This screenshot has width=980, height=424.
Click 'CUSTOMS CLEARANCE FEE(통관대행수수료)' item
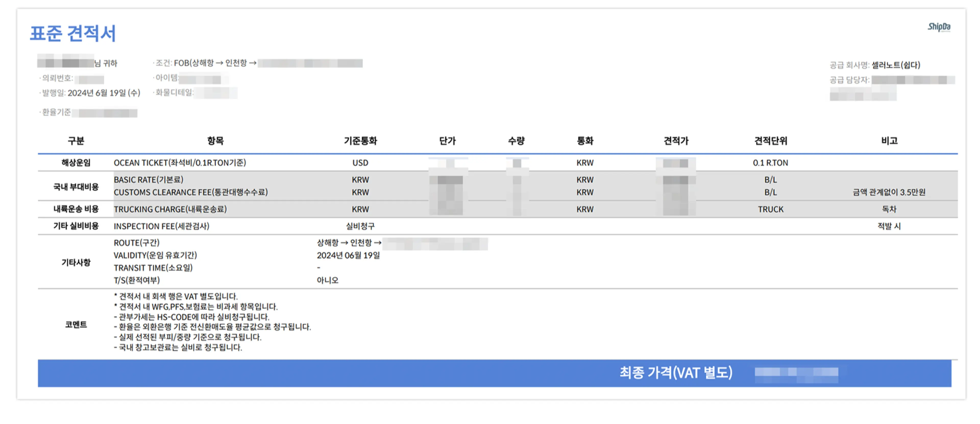click(191, 193)
